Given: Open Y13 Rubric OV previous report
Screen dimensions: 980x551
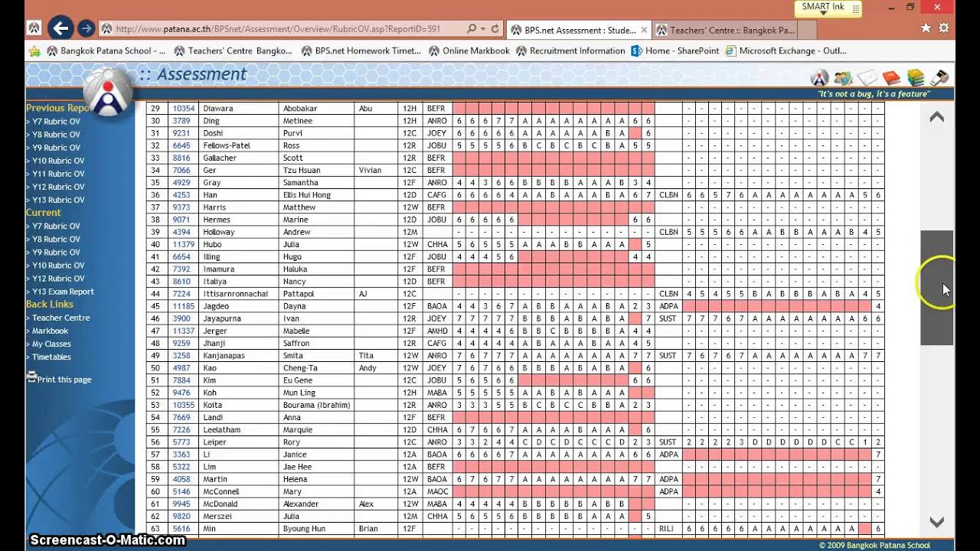Looking at the screenshot, I should (x=58, y=200).
